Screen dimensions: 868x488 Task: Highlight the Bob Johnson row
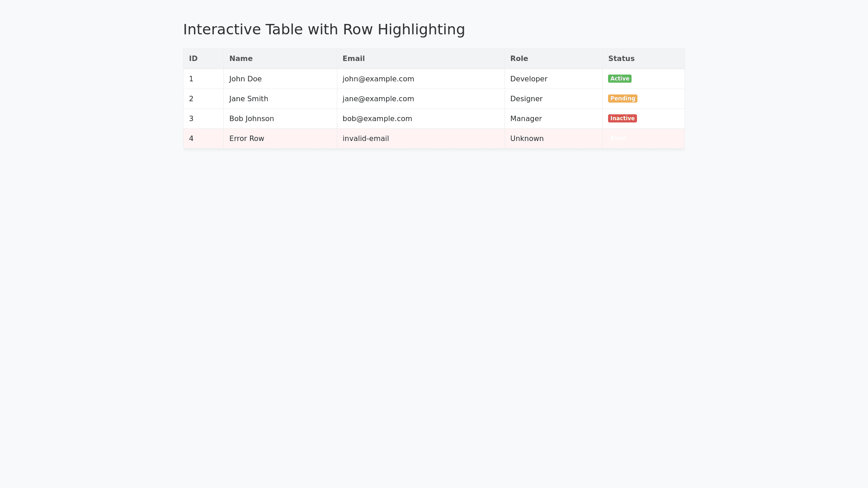(251, 119)
